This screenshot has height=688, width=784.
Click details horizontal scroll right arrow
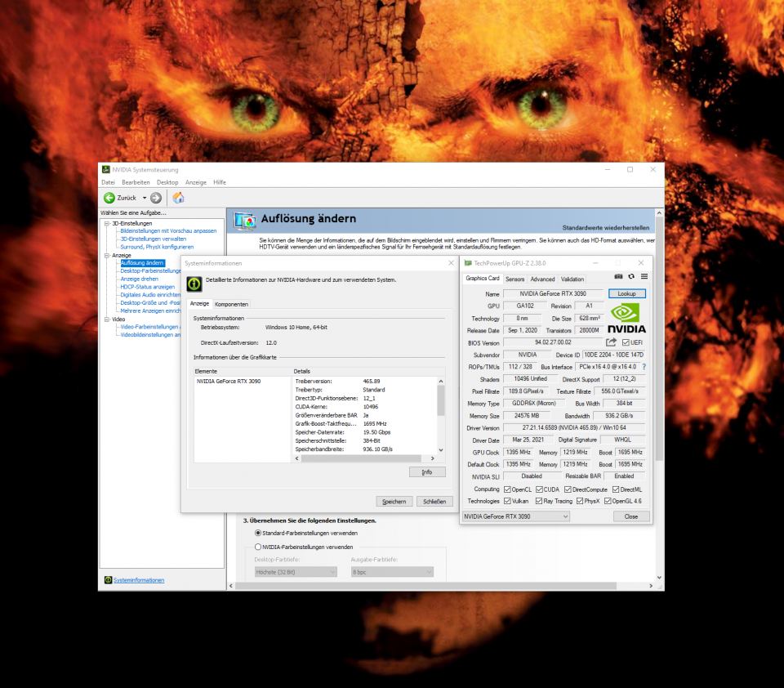[x=433, y=458]
